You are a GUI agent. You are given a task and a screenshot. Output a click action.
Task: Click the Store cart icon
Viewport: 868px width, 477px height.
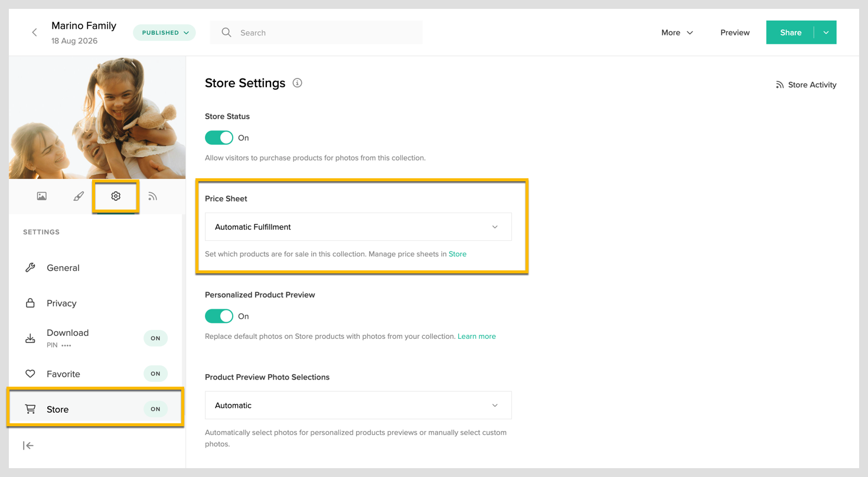[30, 409]
